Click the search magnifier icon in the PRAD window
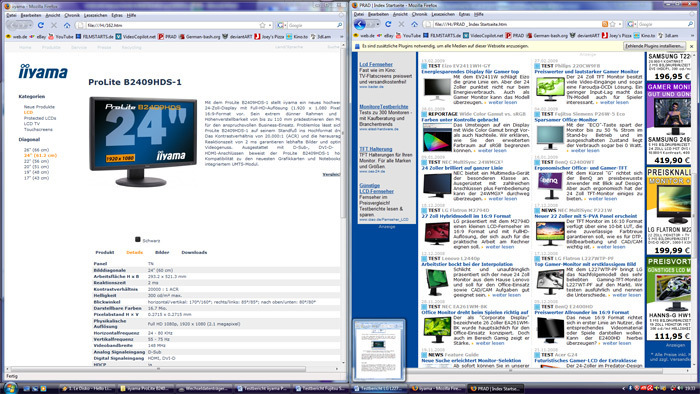The height and width of the screenshot is (394, 700). (x=691, y=24)
